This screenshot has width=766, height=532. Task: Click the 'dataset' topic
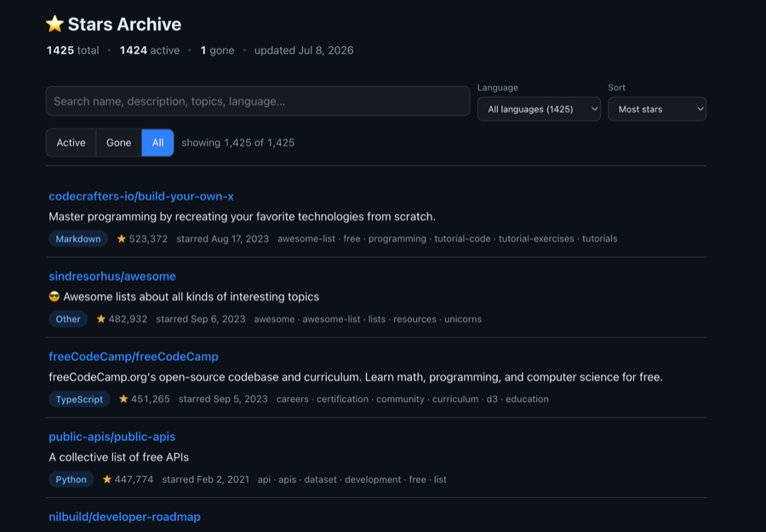pos(321,478)
